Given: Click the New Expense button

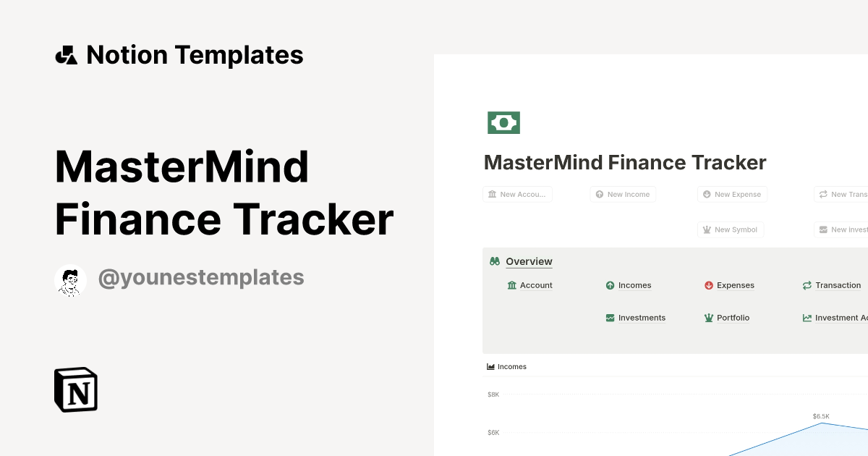Looking at the screenshot, I should point(732,194).
